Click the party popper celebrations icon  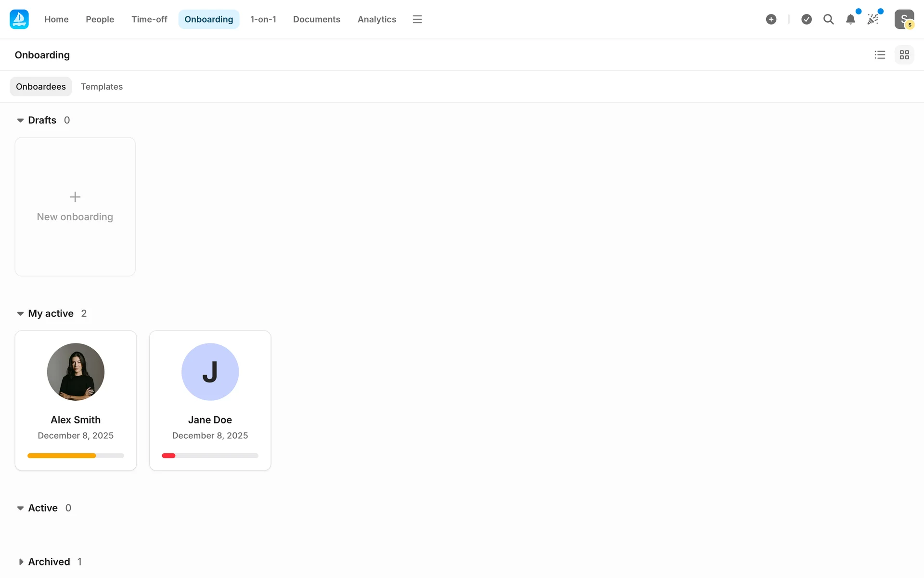pos(873,19)
